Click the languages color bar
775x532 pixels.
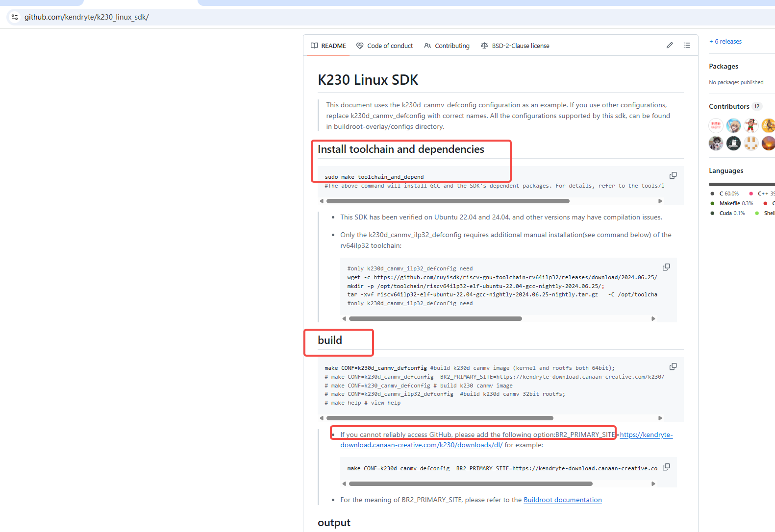point(741,184)
